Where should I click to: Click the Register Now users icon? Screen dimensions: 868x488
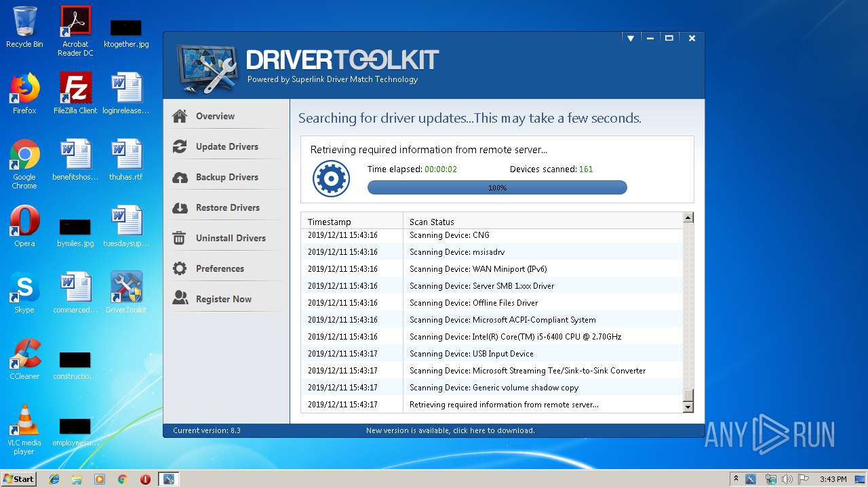point(180,298)
